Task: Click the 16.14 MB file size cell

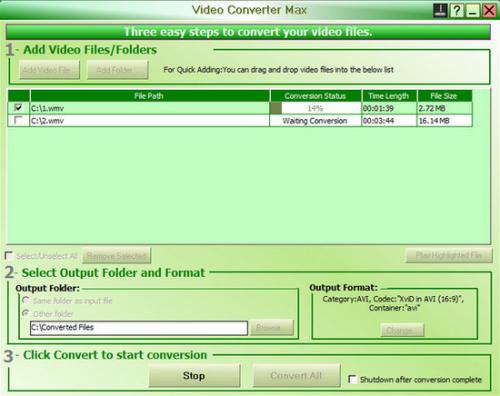Action: tap(444, 121)
